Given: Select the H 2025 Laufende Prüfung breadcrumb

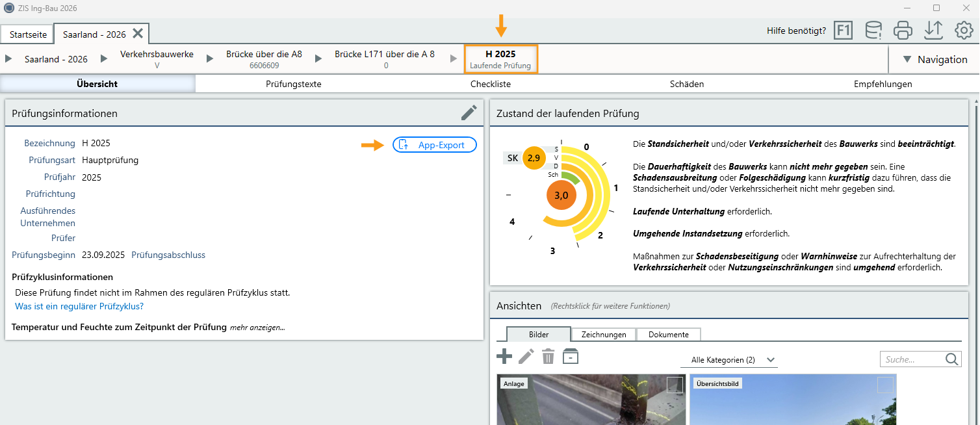Looking at the screenshot, I should 500,58.
